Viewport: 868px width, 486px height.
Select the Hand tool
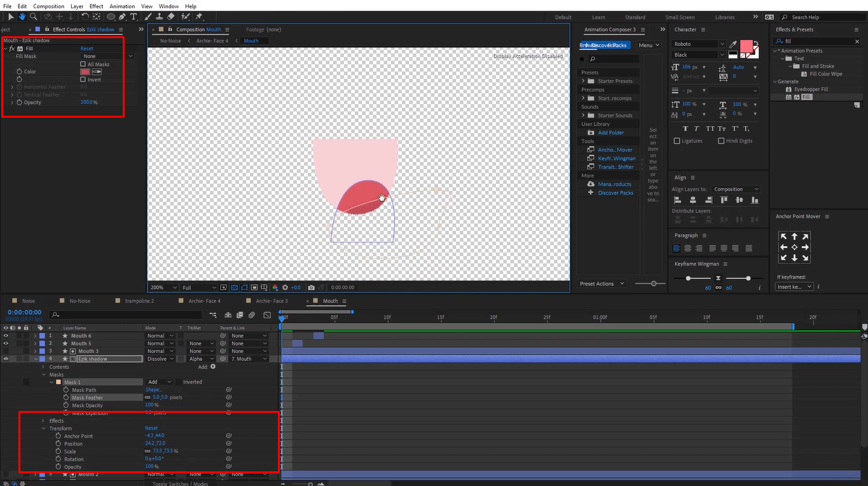tap(22, 17)
